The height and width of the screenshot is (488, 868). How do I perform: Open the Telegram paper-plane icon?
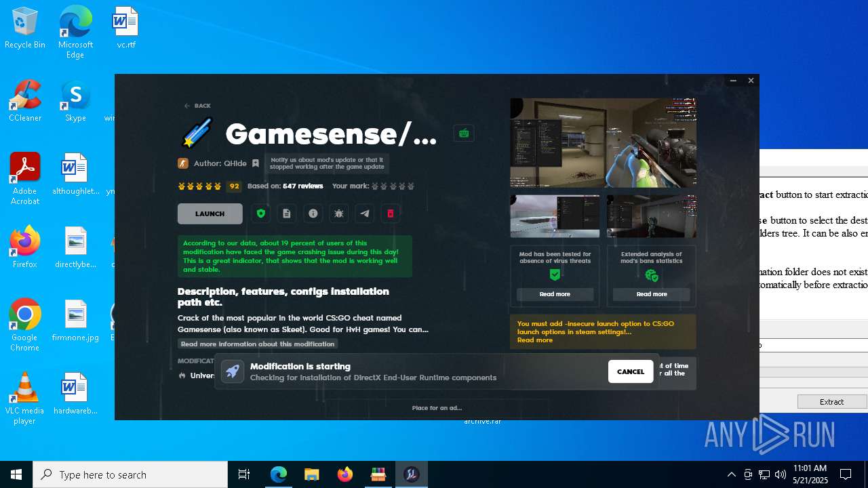pyautogui.click(x=365, y=213)
